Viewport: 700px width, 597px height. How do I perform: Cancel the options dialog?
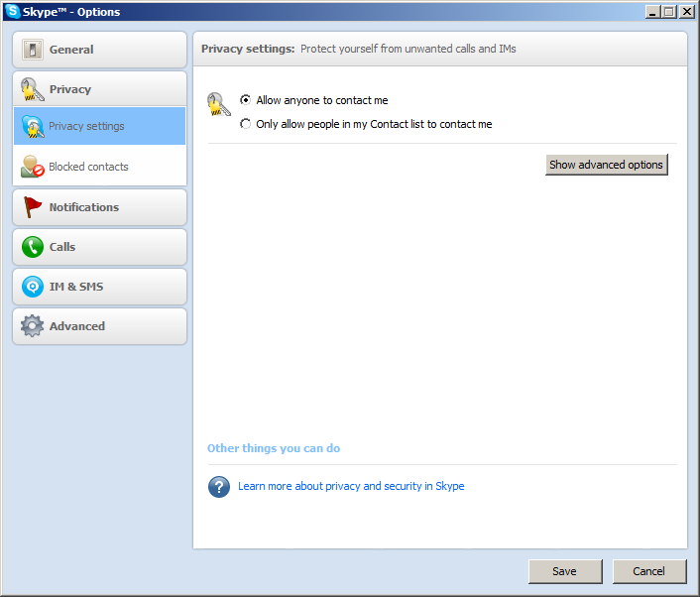click(x=649, y=571)
